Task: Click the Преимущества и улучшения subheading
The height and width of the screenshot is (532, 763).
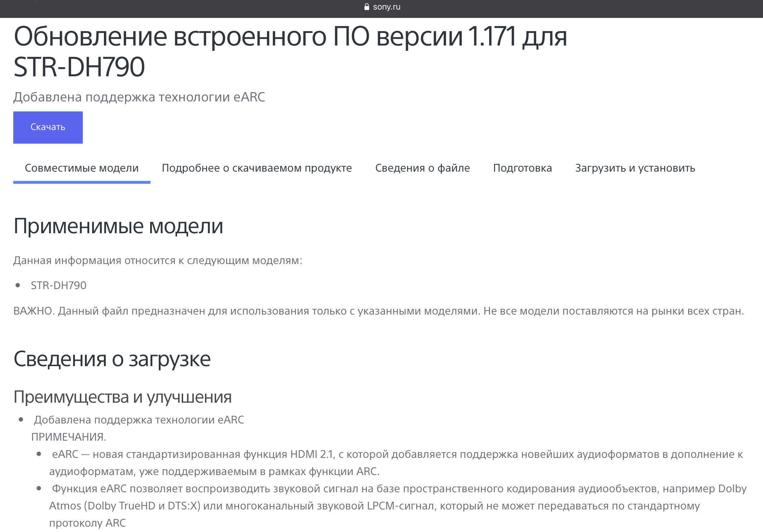Action: [123, 397]
